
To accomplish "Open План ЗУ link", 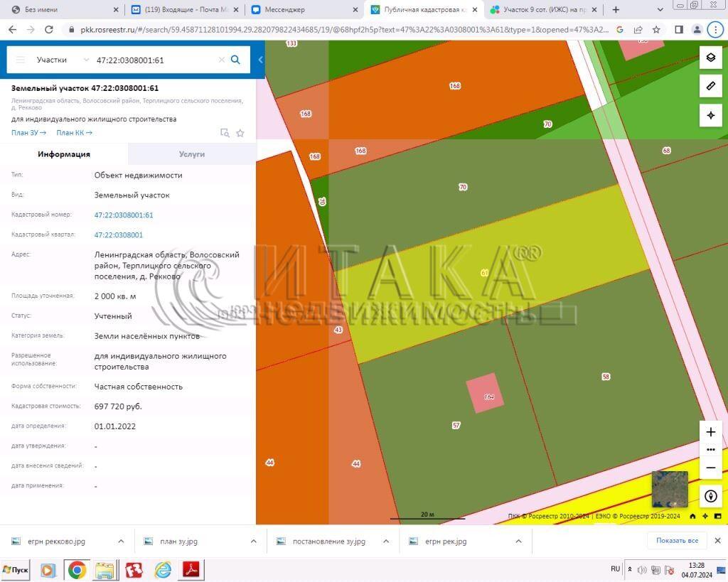I will [x=28, y=133].
